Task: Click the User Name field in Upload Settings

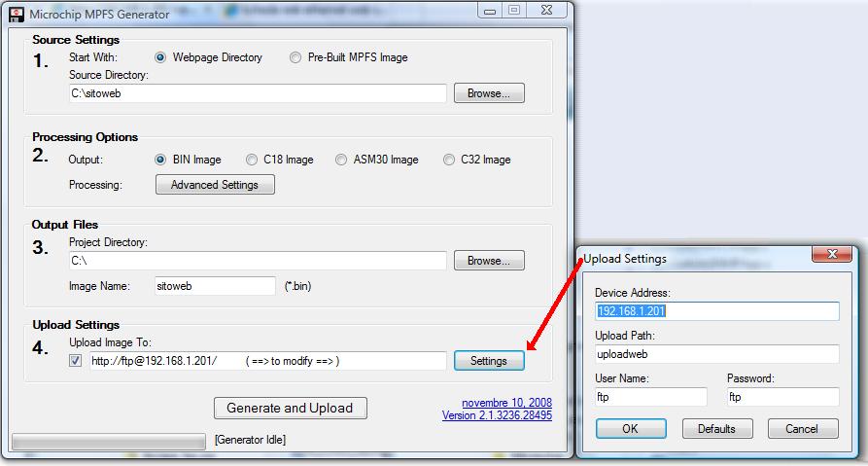Action: click(x=651, y=397)
